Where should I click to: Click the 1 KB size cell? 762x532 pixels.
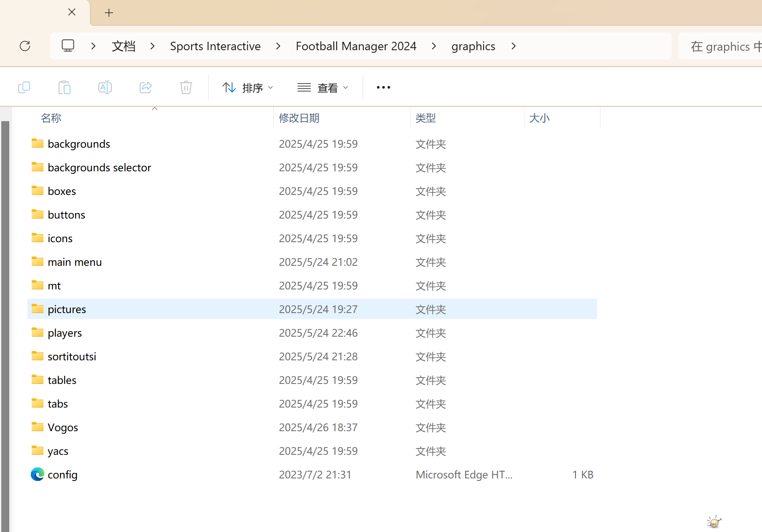click(583, 475)
